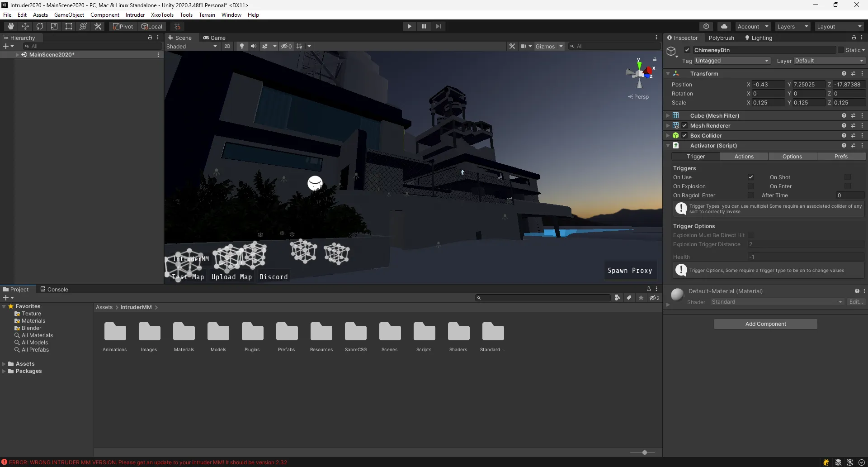Switch to the Actions tab in Activator script
The width and height of the screenshot is (868, 467).
pyautogui.click(x=745, y=156)
